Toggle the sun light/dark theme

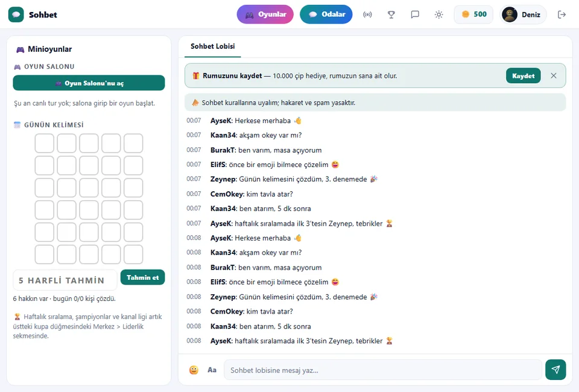pos(438,14)
